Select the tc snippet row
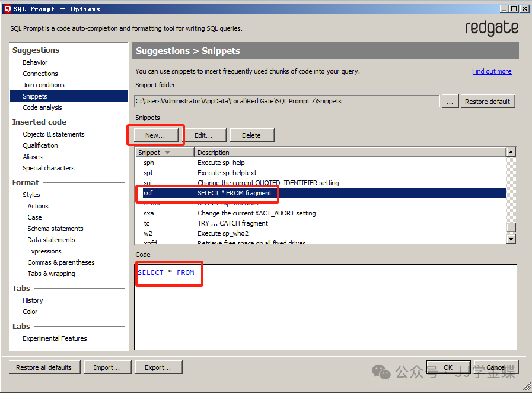The height and width of the screenshot is (393, 532). pyautogui.click(x=321, y=223)
